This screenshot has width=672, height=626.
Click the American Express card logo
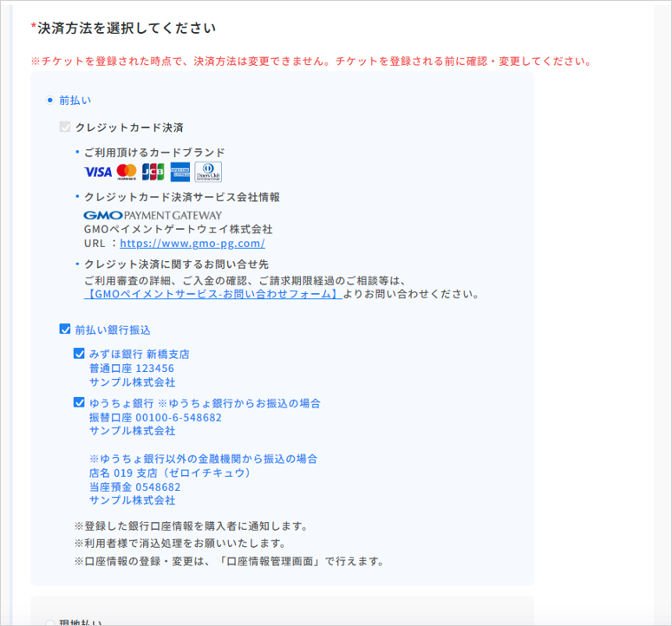click(180, 172)
